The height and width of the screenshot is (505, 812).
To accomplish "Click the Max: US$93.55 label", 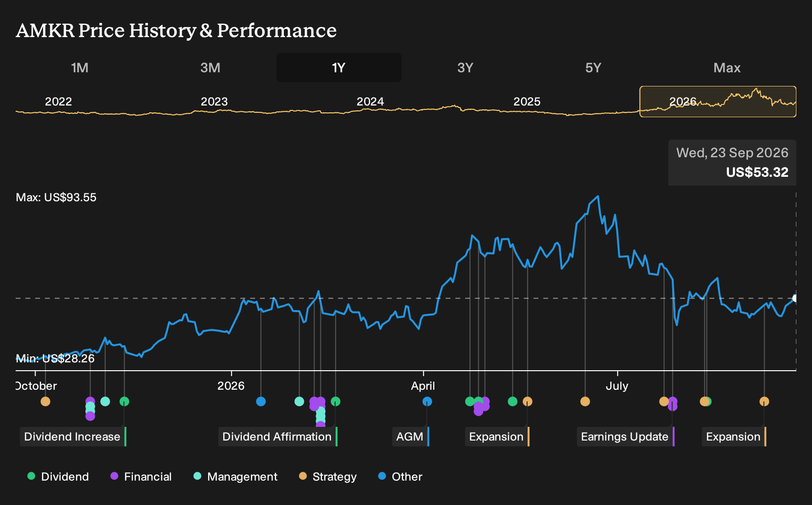I will click(56, 197).
